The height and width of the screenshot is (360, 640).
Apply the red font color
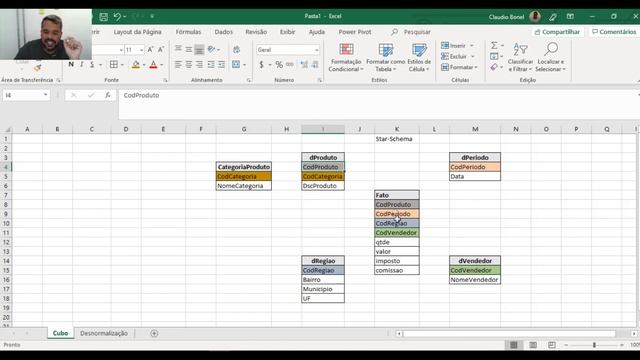coord(153,64)
